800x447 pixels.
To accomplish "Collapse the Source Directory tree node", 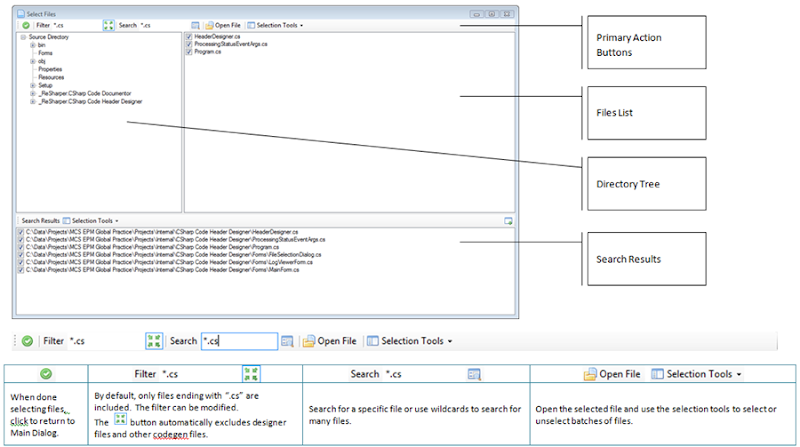I will pos(23,37).
